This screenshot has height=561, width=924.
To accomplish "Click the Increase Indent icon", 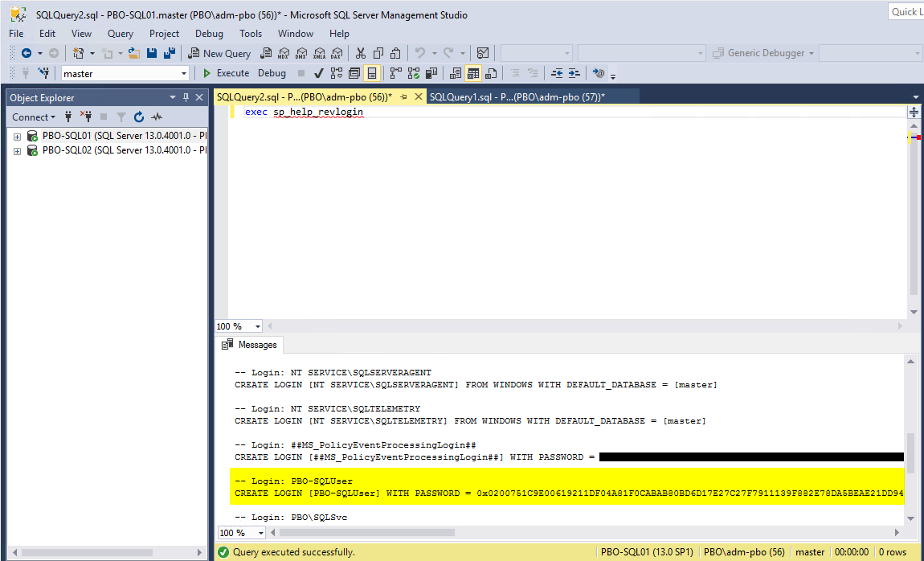I will click(574, 73).
